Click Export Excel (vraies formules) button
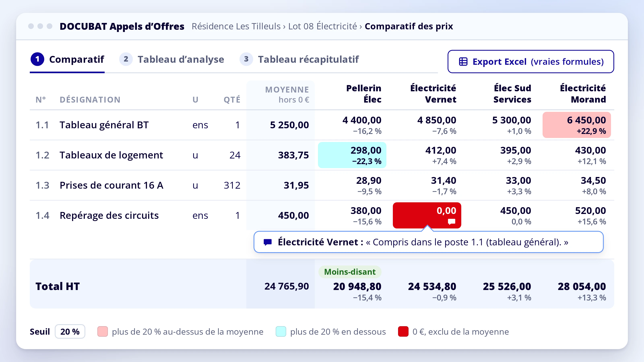The height and width of the screenshot is (362, 644). point(531,62)
